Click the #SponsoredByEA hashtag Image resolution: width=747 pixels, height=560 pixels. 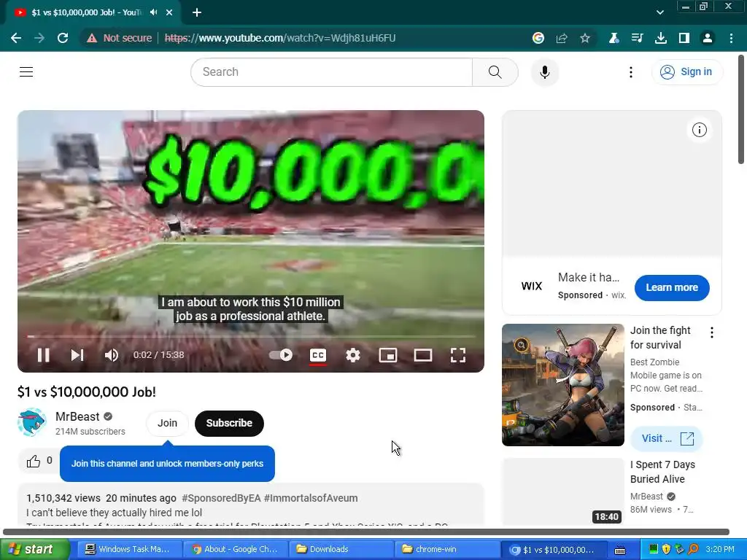[x=221, y=498]
